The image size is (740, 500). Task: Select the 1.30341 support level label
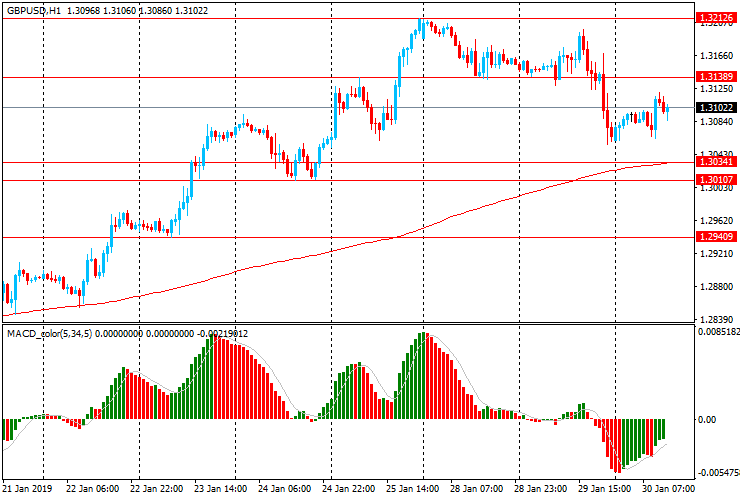tap(716, 162)
